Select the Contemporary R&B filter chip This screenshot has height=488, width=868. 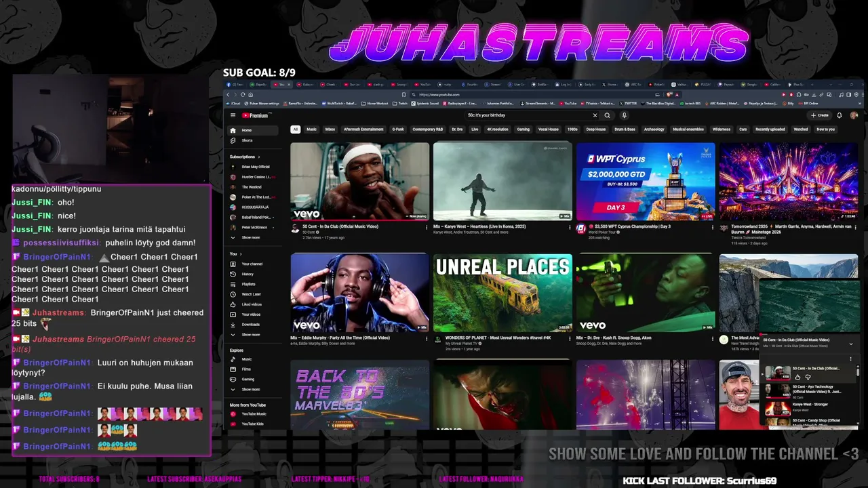pos(427,129)
